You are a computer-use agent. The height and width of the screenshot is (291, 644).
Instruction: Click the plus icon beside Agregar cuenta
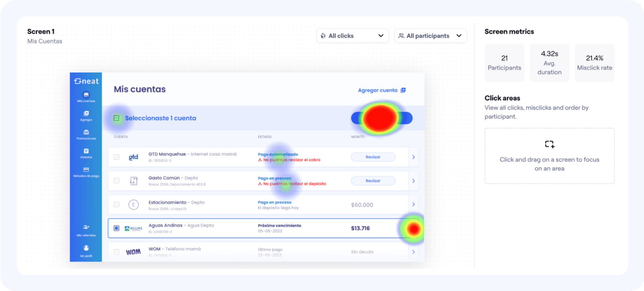point(403,90)
